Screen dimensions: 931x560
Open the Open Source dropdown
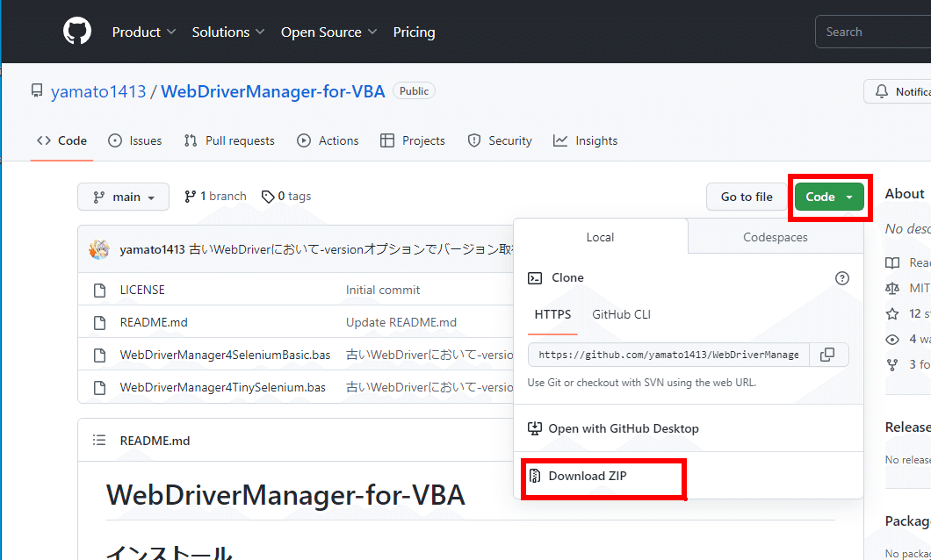point(329,32)
